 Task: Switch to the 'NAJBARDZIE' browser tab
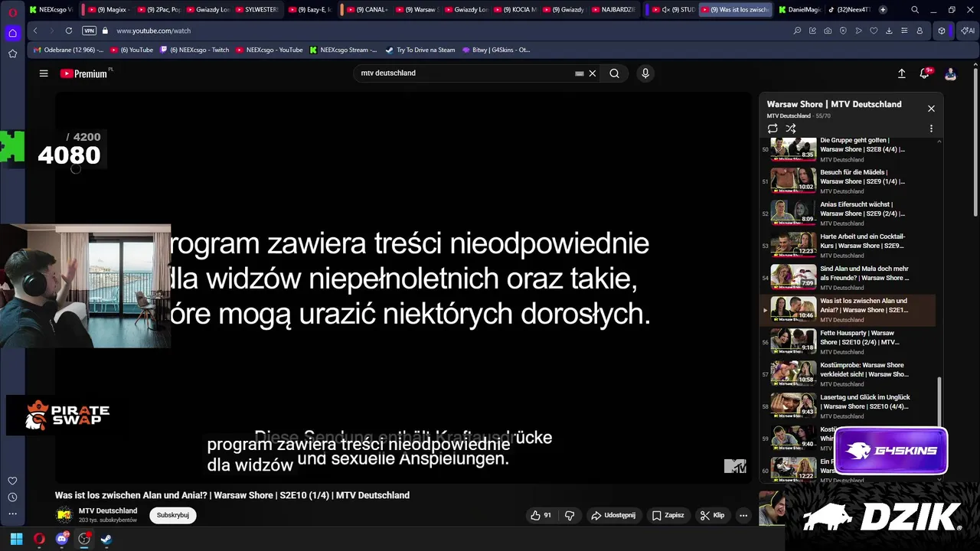click(614, 10)
